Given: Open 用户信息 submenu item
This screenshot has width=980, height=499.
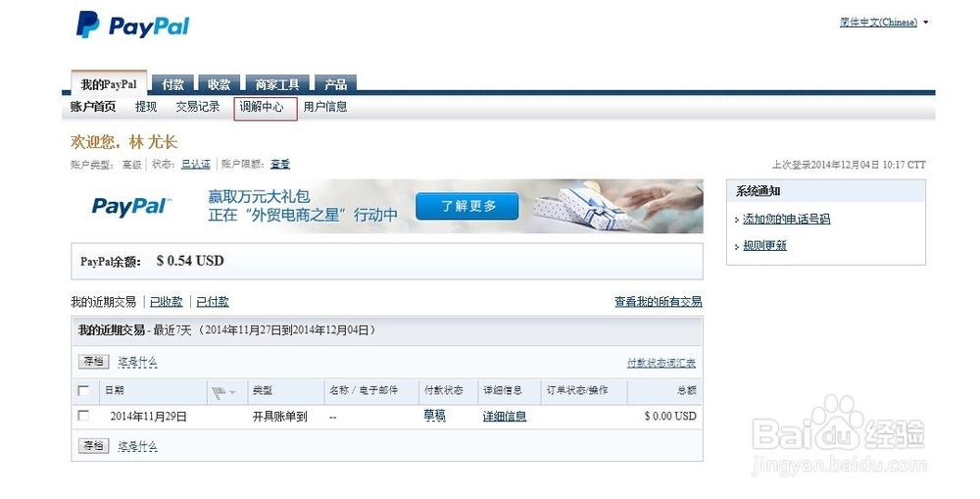Looking at the screenshot, I should (x=325, y=107).
